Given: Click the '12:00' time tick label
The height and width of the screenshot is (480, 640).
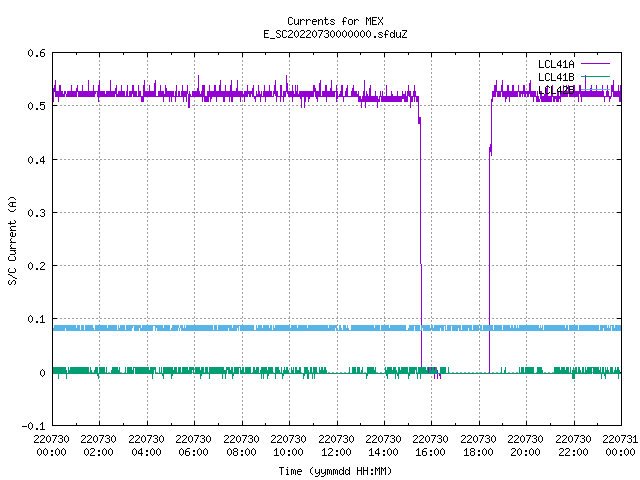Looking at the screenshot, I should coord(336,452).
